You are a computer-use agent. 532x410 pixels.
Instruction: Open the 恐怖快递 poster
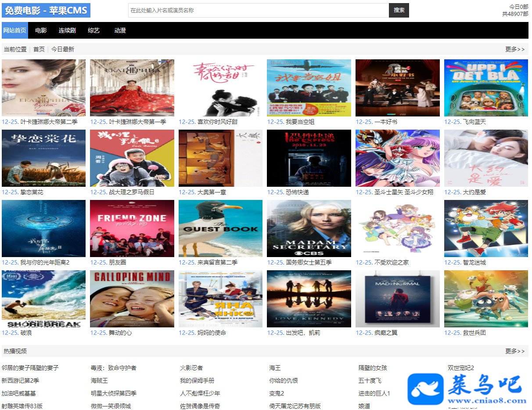[x=309, y=158]
